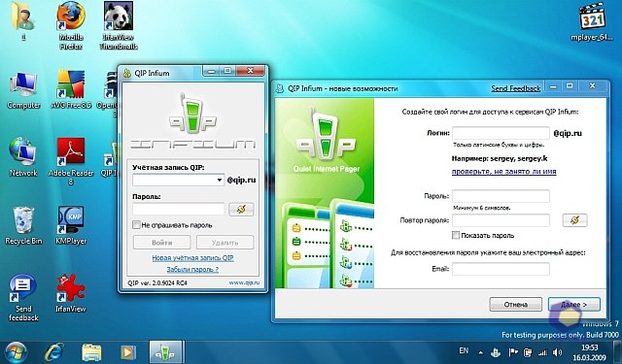The width and height of the screenshot is (622, 364).
Task: Open the Network desktop icon
Action: [x=23, y=157]
